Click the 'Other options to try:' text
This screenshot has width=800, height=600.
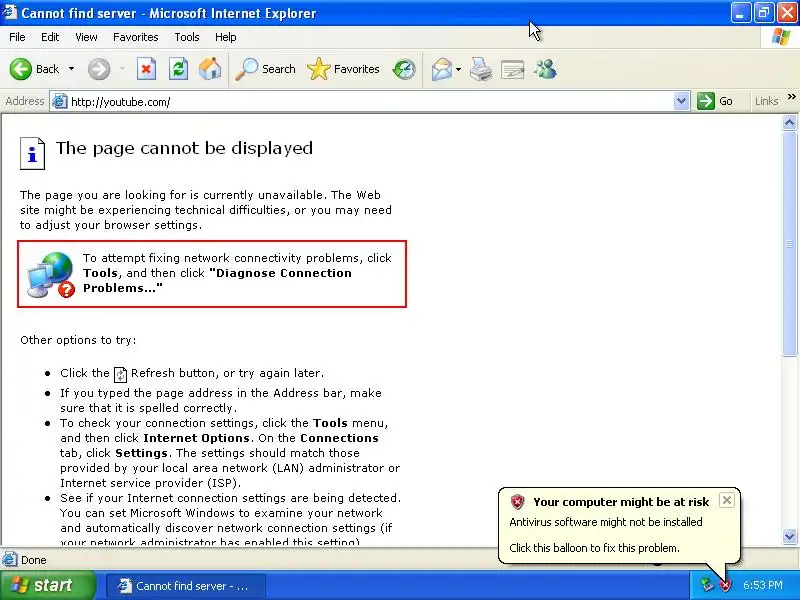pos(78,340)
